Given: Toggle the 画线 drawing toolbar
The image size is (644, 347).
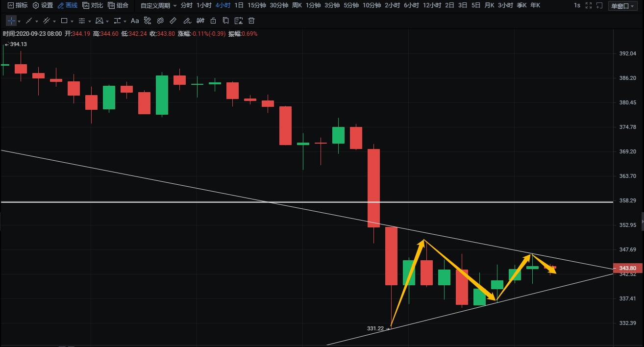Looking at the screenshot, I should (x=67, y=5).
